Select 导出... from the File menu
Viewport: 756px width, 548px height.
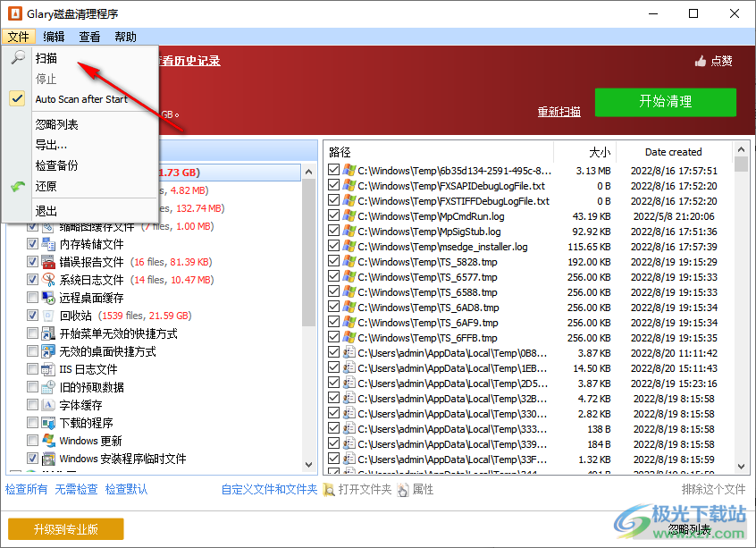click(55, 148)
